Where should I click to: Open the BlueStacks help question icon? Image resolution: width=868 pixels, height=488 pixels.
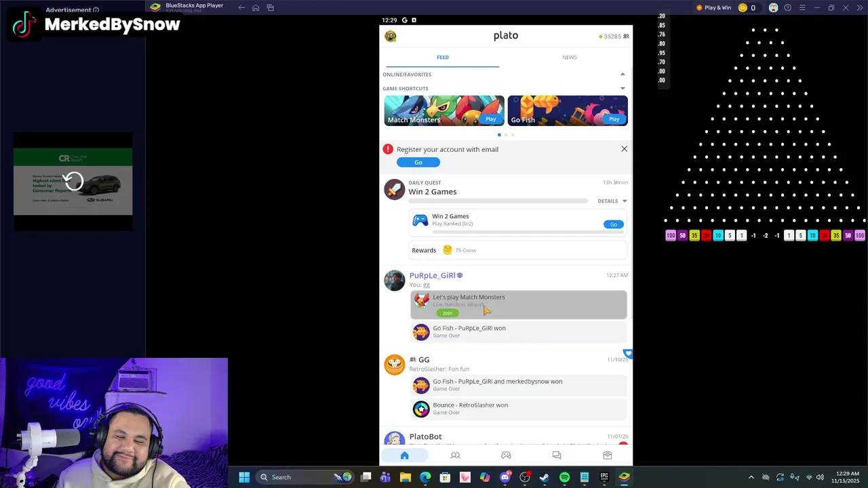pyautogui.click(x=787, y=7)
